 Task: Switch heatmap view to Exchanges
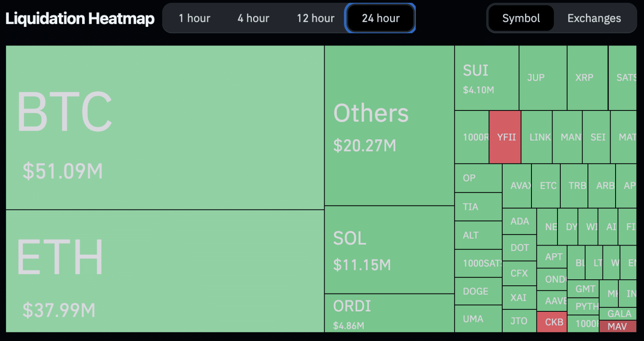[x=594, y=18]
